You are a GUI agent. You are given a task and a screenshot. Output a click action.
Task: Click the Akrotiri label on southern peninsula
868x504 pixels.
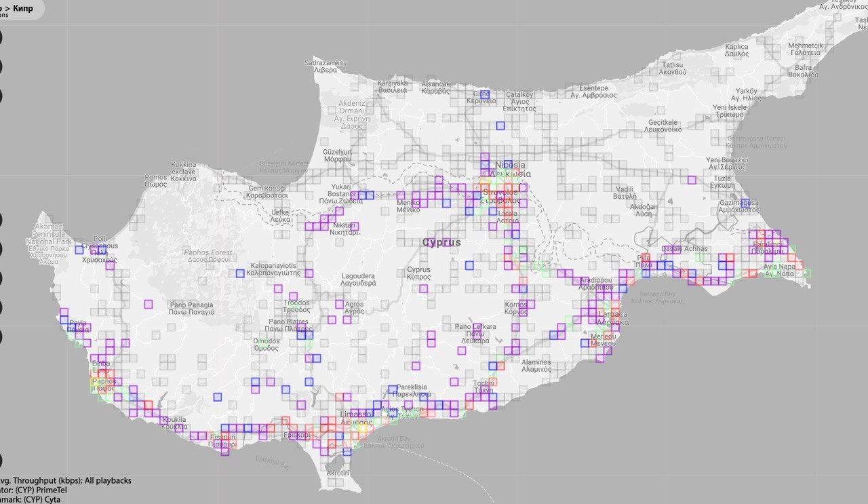coord(337,472)
